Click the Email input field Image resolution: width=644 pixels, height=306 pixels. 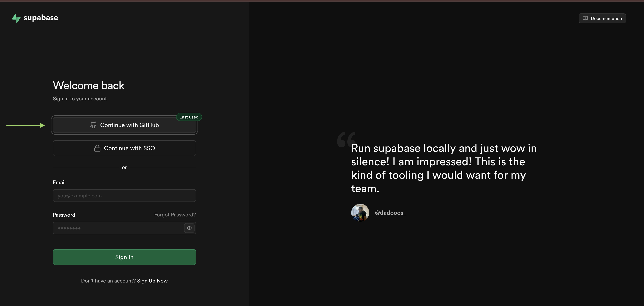coord(124,196)
